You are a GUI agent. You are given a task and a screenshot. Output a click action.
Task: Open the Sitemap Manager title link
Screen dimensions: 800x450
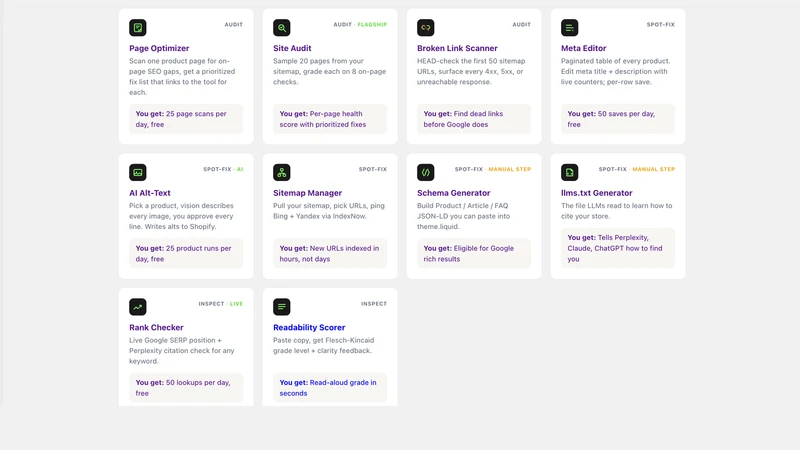[307, 193]
